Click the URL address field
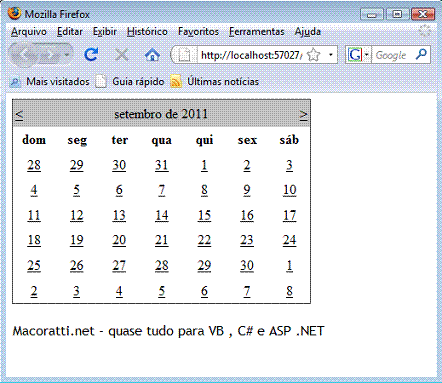 [x=251, y=55]
